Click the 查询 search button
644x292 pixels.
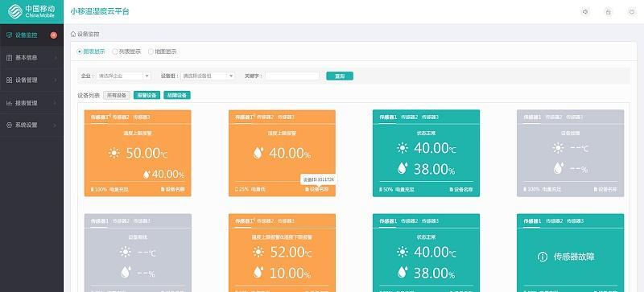(x=340, y=76)
